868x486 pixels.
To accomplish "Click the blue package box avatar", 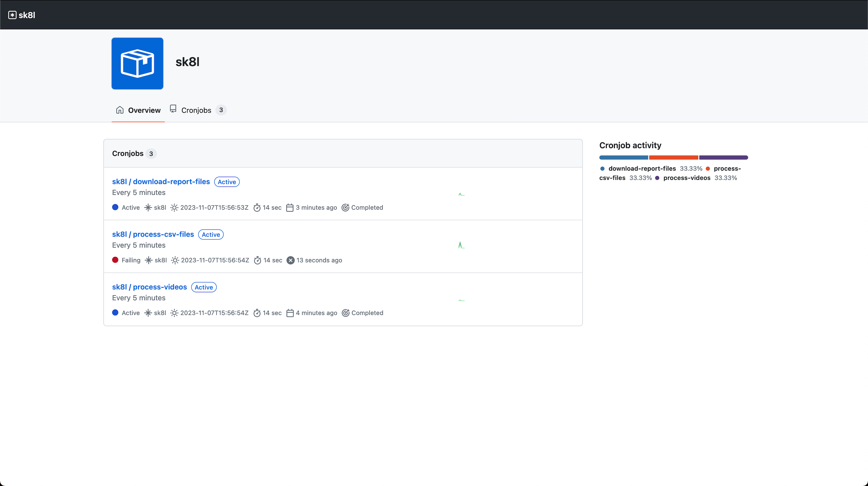I will [137, 63].
